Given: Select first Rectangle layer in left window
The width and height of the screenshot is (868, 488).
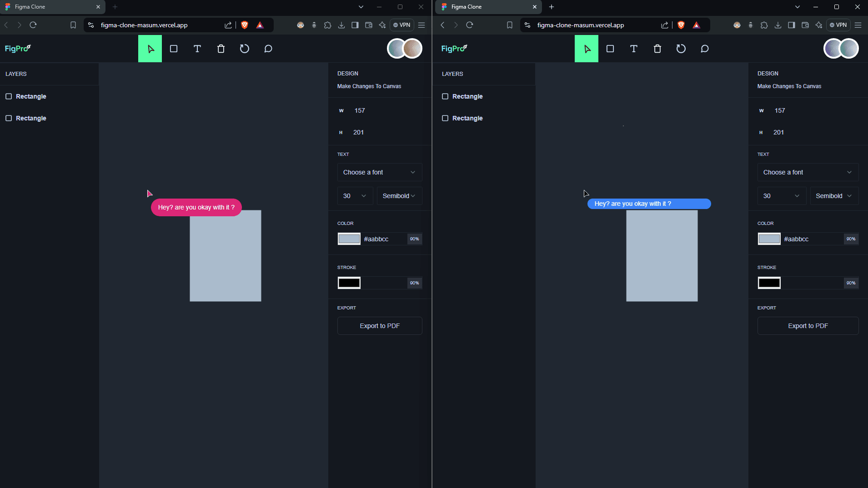Looking at the screenshot, I should [x=31, y=96].
